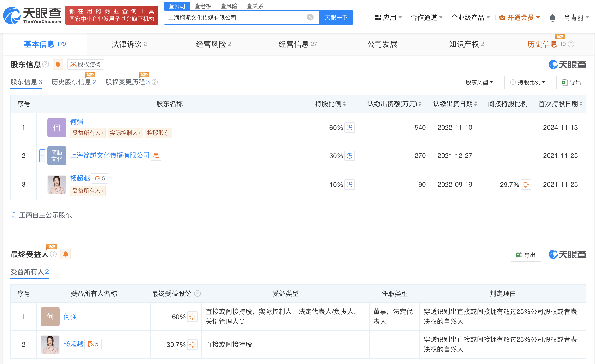Viewport: 595px width, 364px height.
Task: Open the 知识产权 2 tab
Action: click(x=466, y=44)
